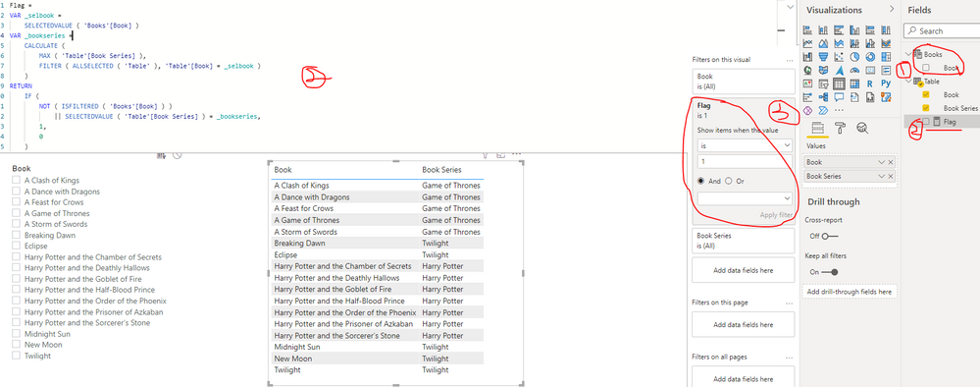Screen dimensions: 980x387
Task: Click Apply filter link
Action: (x=776, y=215)
